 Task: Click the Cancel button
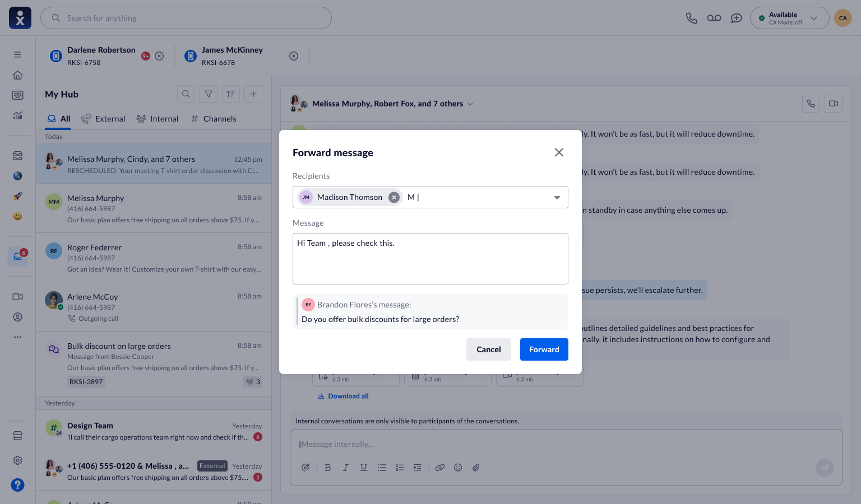[x=489, y=349]
